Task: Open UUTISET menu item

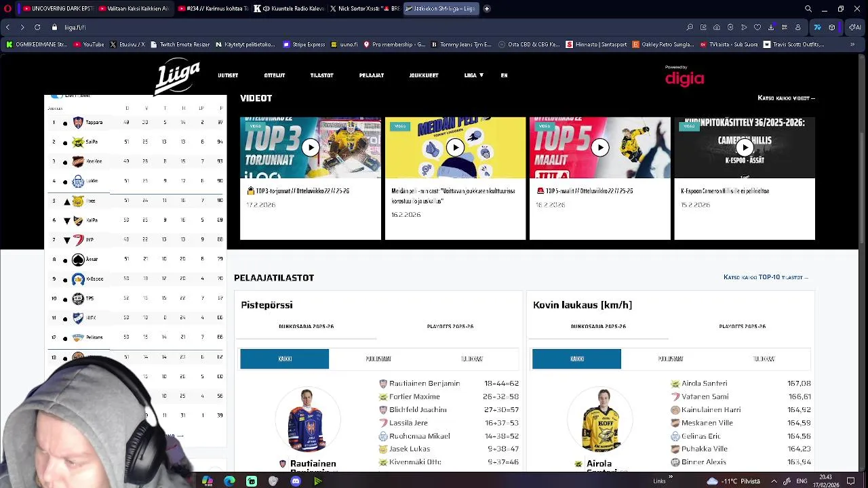Action: pyautogui.click(x=228, y=75)
